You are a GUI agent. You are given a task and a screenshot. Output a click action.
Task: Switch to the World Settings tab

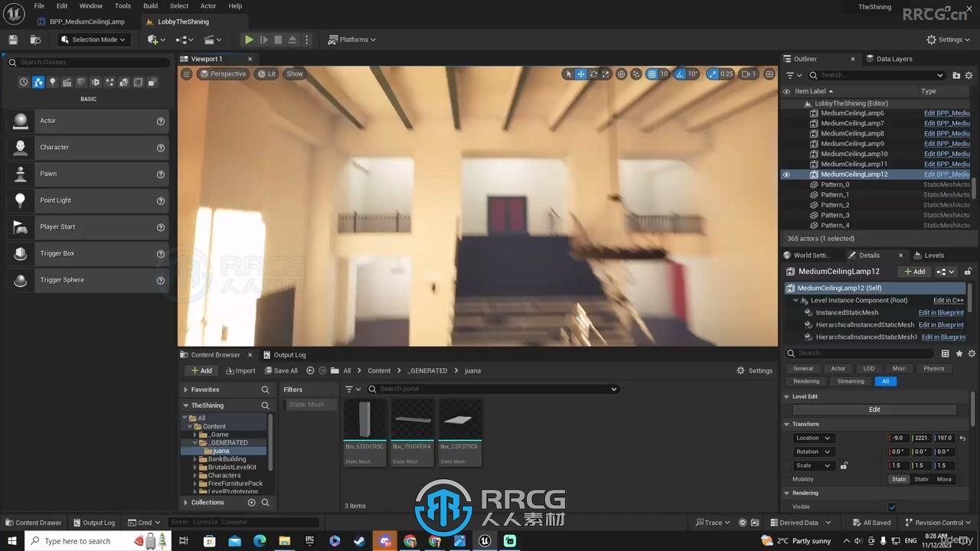point(806,256)
